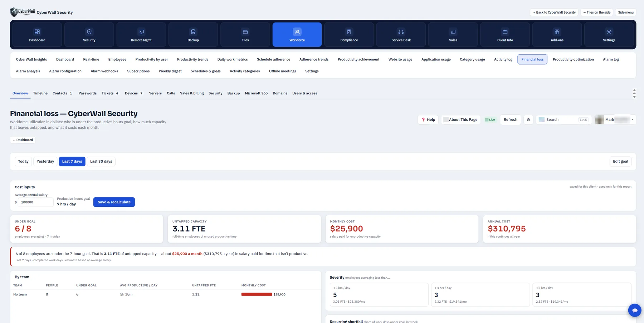Click the '< 5 hrs / day' severity card
Image resolution: width=644 pixels, height=323 pixels.
click(x=379, y=295)
